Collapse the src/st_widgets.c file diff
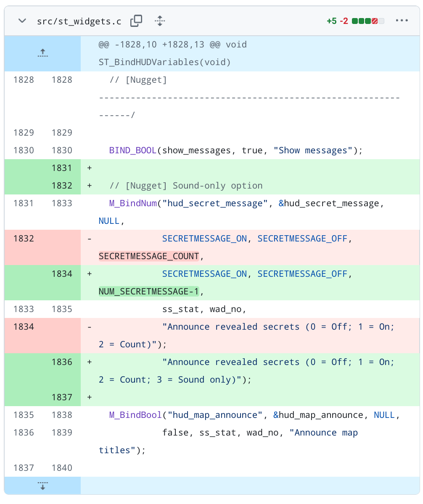The height and width of the screenshot is (504, 423). [22, 21]
